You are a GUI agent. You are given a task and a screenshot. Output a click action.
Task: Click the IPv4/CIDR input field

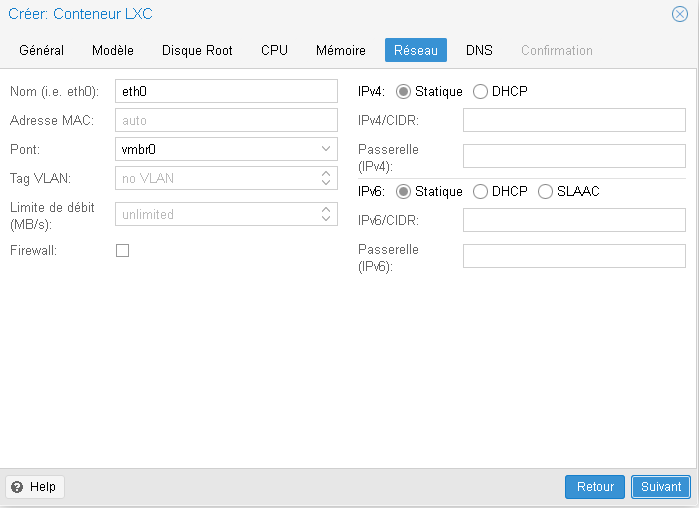tap(574, 120)
